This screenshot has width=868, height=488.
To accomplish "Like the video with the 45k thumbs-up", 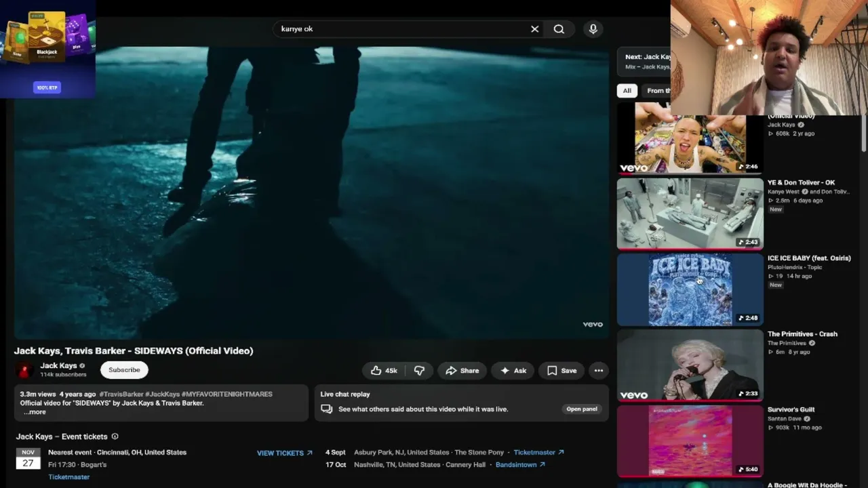I will pyautogui.click(x=384, y=371).
